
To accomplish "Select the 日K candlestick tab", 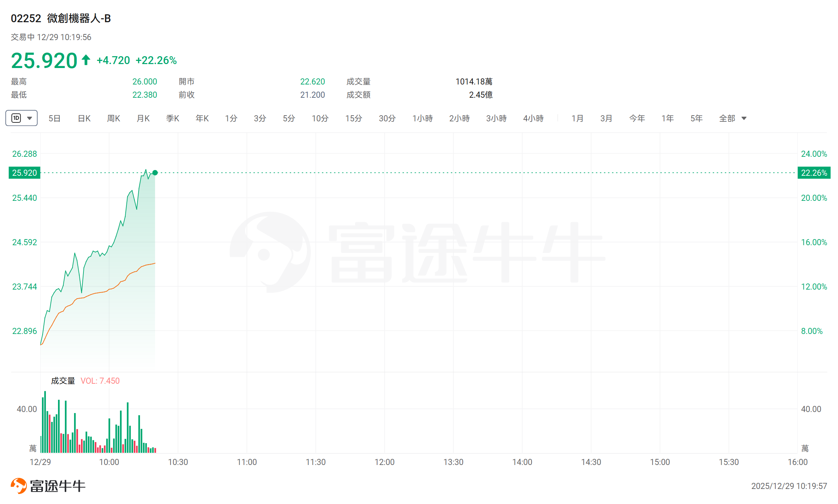I will (84, 118).
